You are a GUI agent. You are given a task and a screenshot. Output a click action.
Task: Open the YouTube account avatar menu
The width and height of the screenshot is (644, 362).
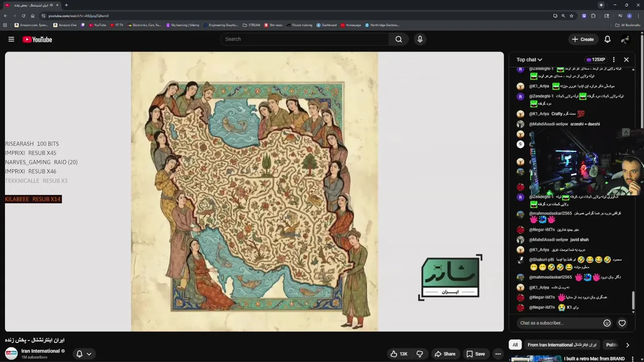click(x=625, y=39)
